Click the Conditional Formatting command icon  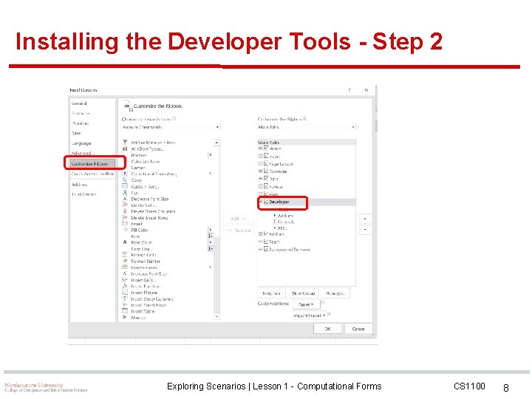125,174
